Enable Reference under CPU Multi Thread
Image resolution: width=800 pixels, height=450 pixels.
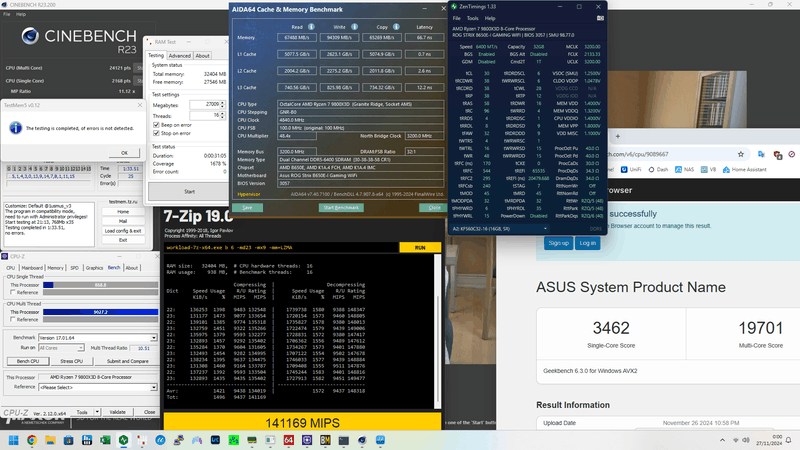coord(12,319)
